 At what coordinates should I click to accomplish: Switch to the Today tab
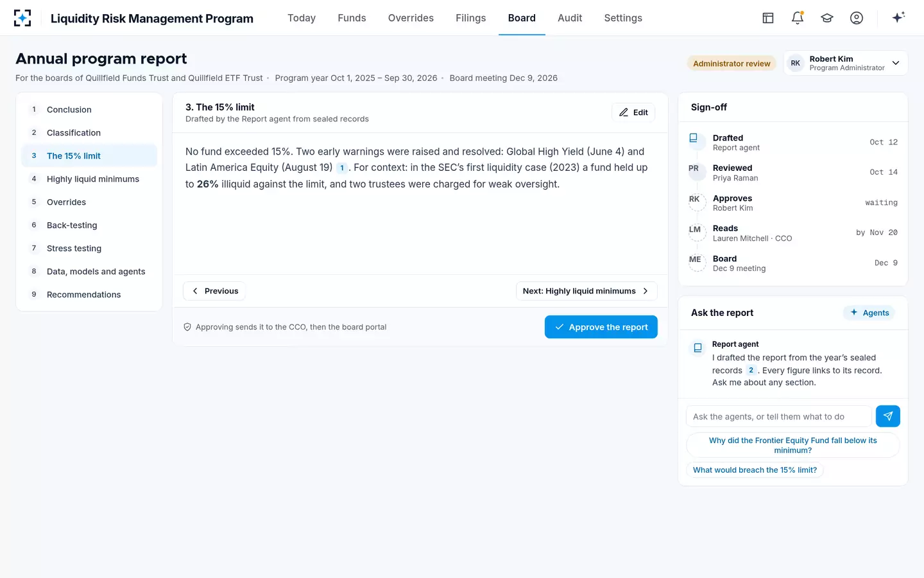302,18
